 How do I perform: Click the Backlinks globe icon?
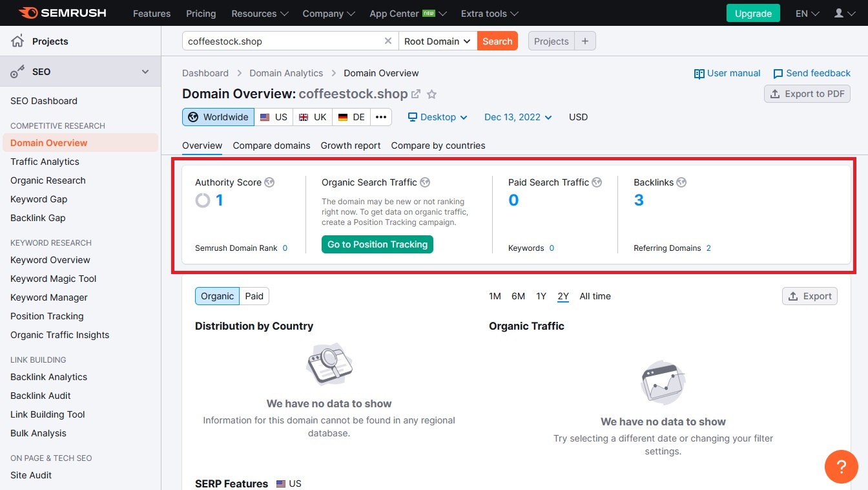[x=681, y=182]
